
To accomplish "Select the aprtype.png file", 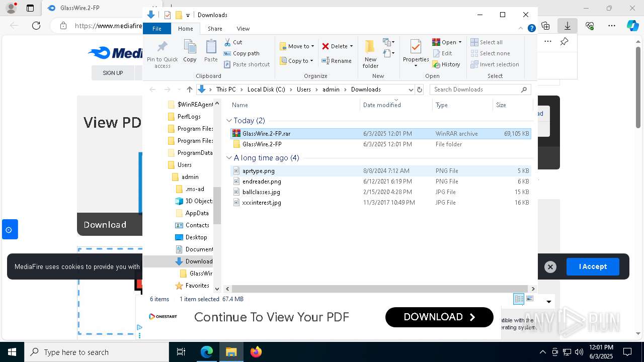I will point(381,171).
